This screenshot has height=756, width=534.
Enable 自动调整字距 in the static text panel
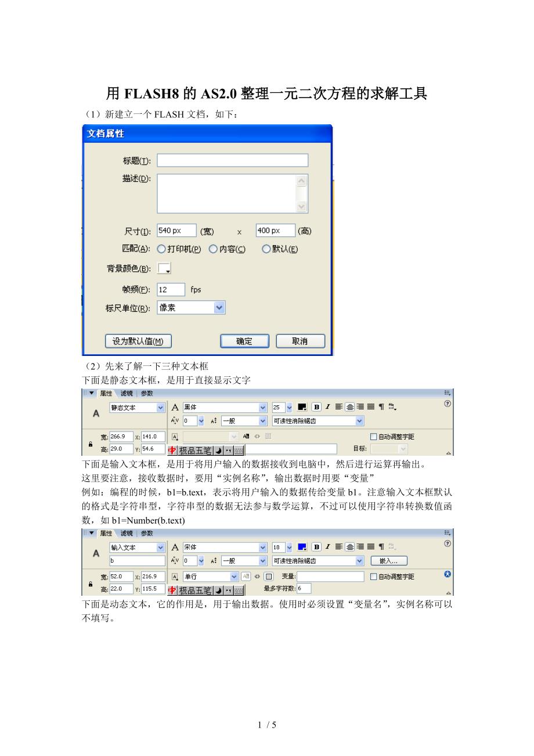(x=374, y=437)
